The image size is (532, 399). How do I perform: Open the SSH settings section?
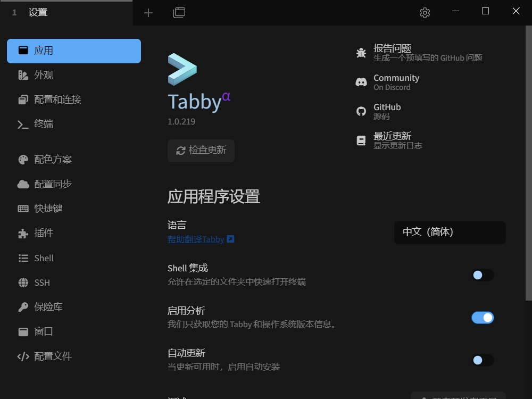pyautogui.click(x=74, y=282)
